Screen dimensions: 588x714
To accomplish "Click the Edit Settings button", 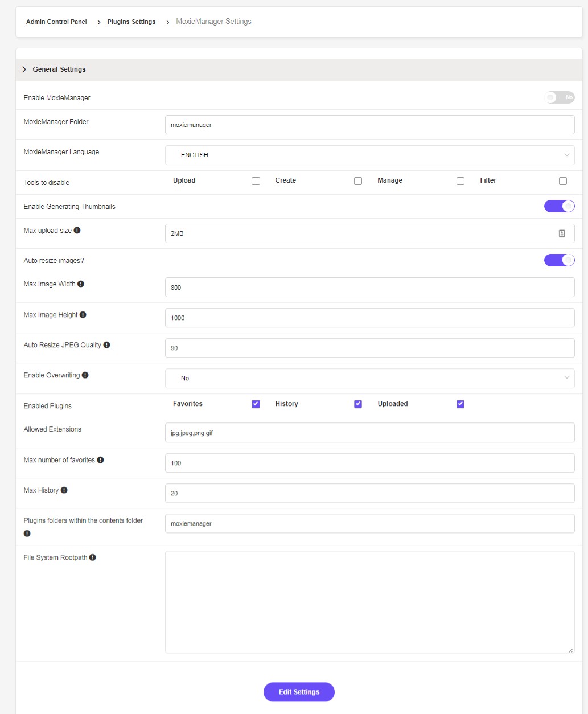I will (x=299, y=692).
